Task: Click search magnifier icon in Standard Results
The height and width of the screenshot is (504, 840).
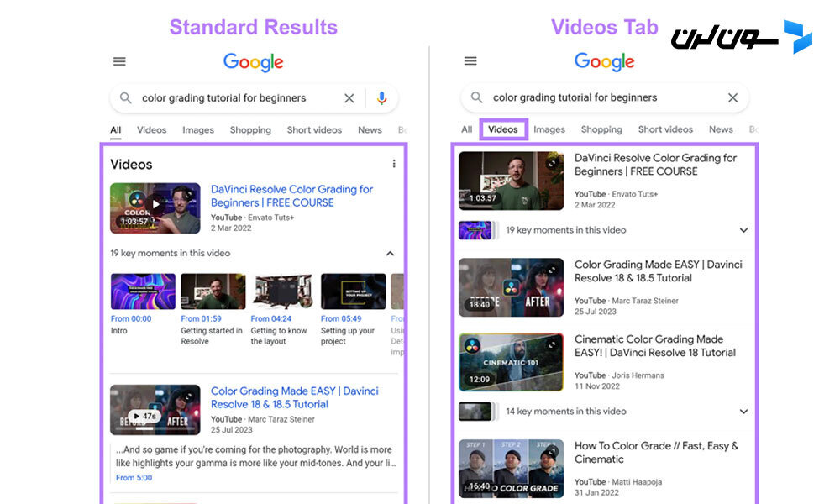Action: point(125,98)
